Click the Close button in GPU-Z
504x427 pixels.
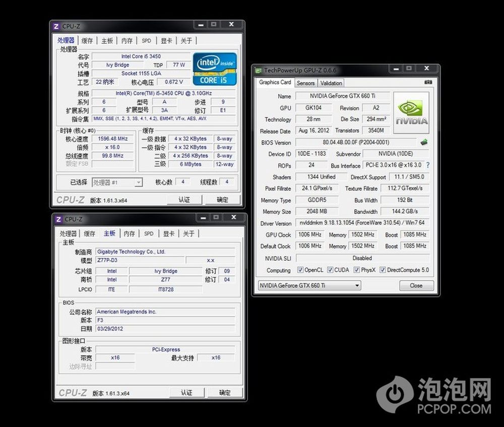(416, 285)
